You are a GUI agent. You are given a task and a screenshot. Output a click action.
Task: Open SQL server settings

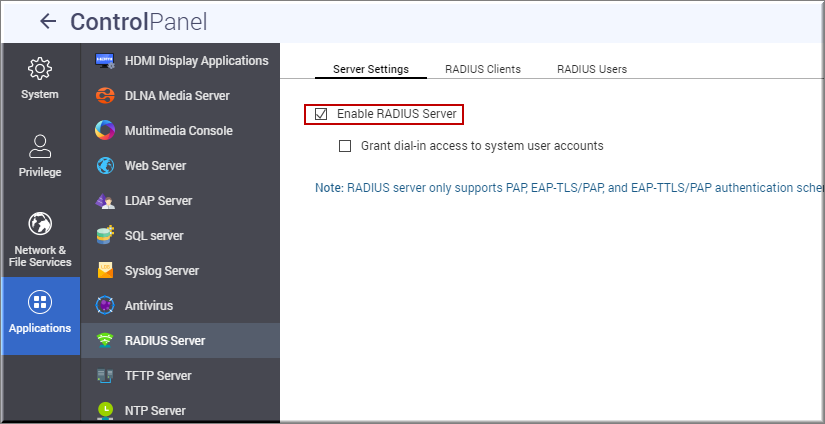(153, 236)
